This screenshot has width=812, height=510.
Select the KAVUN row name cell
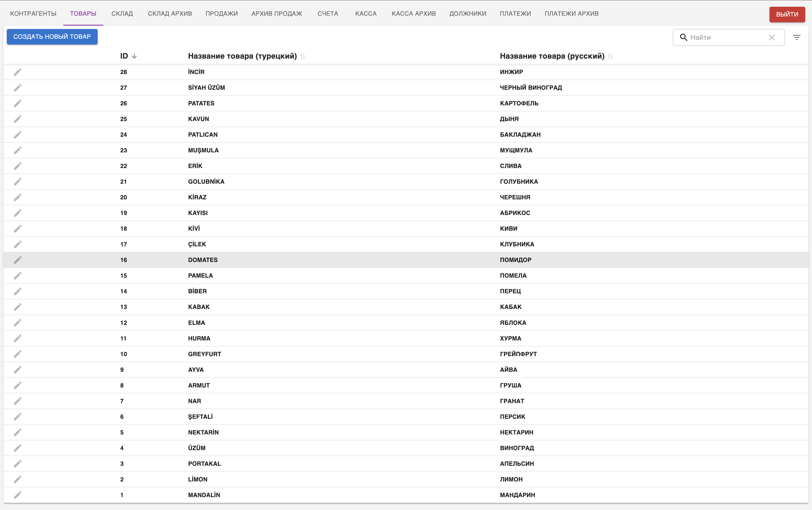pyautogui.click(x=199, y=119)
